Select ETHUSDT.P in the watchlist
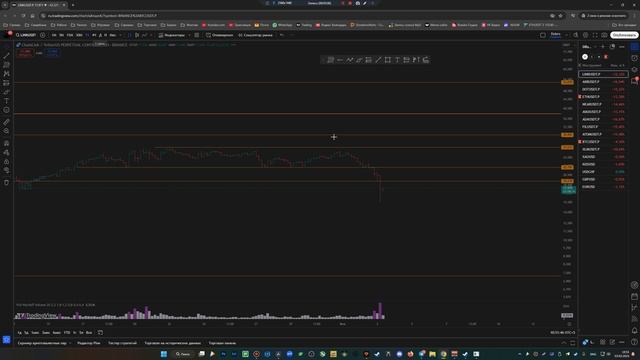640x360 pixels. coord(603,97)
